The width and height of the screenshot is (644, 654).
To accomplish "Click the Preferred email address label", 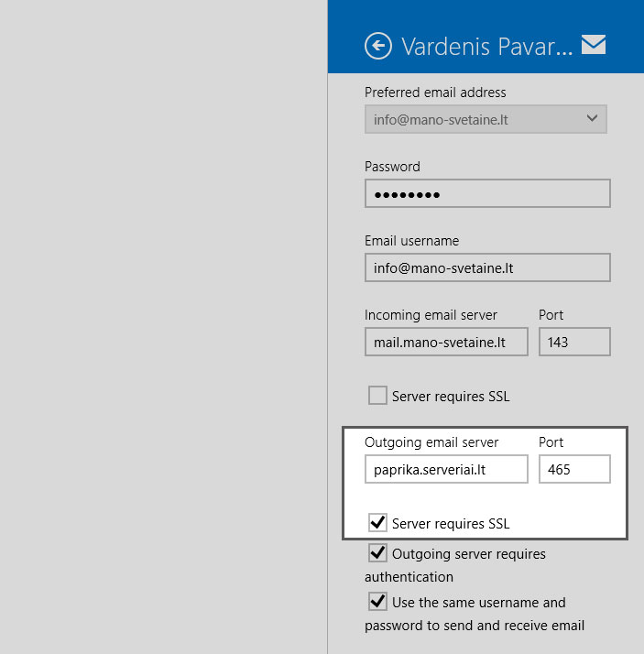I will tap(435, 93).
